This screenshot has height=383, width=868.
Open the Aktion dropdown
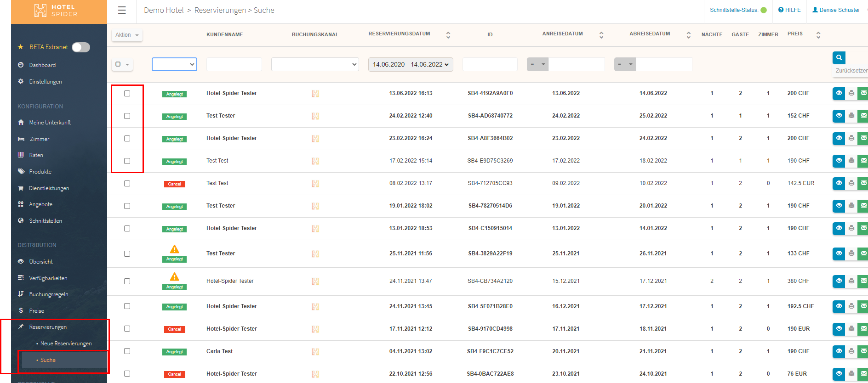click(x=127, y=35)
